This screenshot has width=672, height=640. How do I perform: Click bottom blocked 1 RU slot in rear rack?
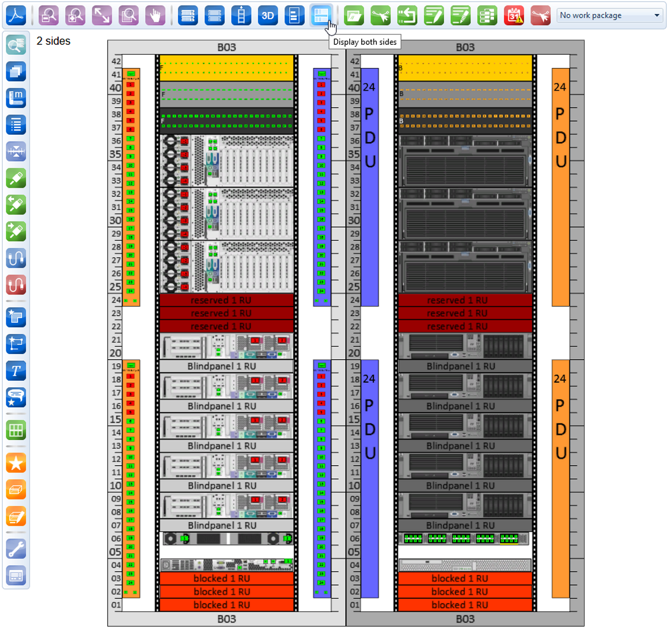tap(465, 605)
